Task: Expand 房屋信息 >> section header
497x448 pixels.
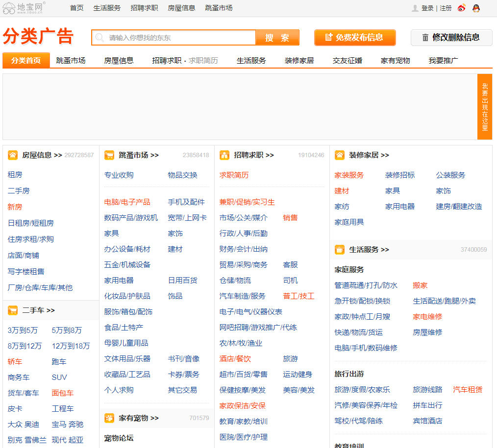Action: pyautogui.click(x=42, y=155)
